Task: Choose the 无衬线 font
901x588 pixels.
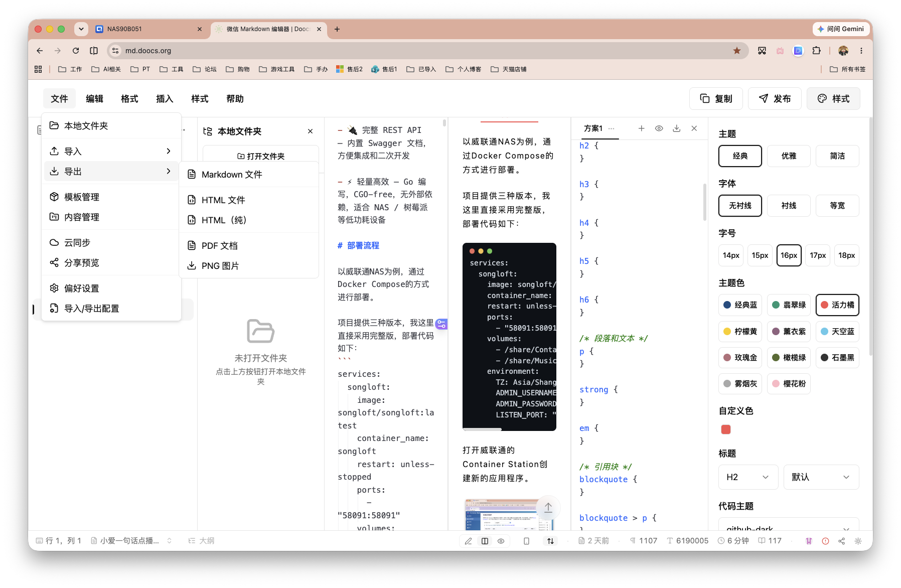Action: [x=740, y=206]
